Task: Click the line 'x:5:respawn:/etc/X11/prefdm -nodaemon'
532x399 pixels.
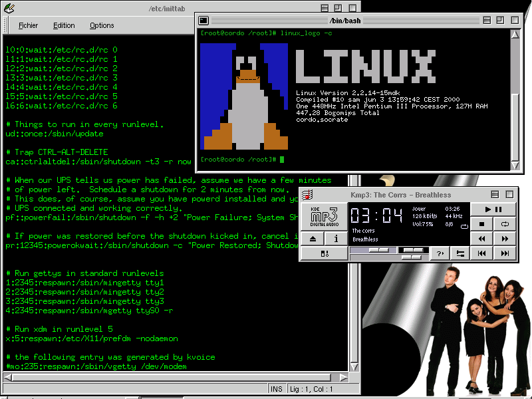Action: click(x=92, y=338)
